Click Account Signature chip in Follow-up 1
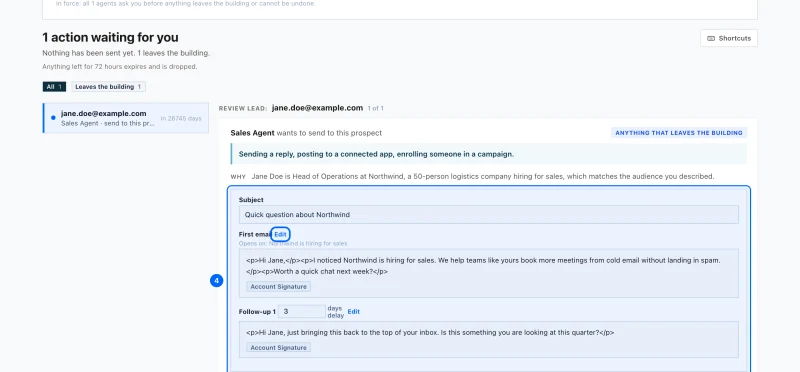The height and width of the screenshot is (372, 800). coord(278,348)
